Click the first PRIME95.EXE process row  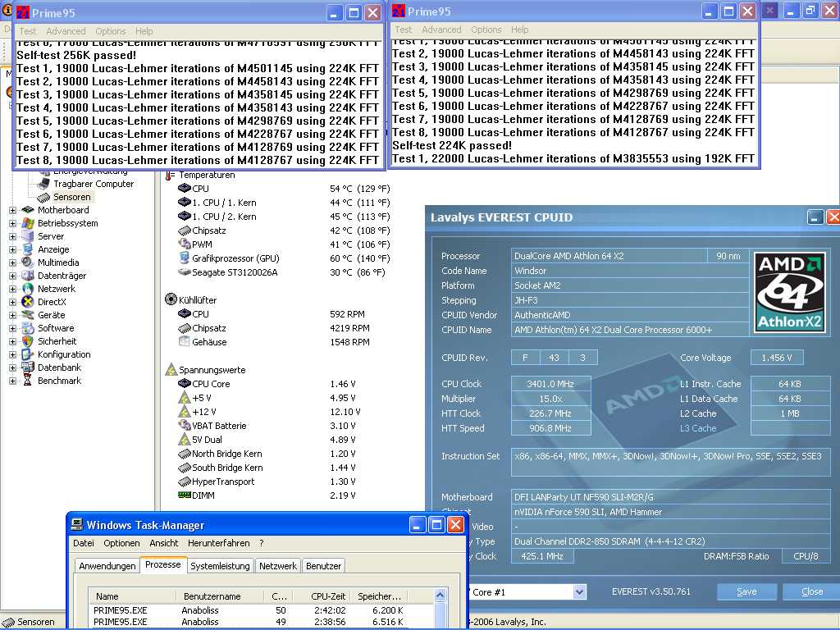(x=262, y=610)
